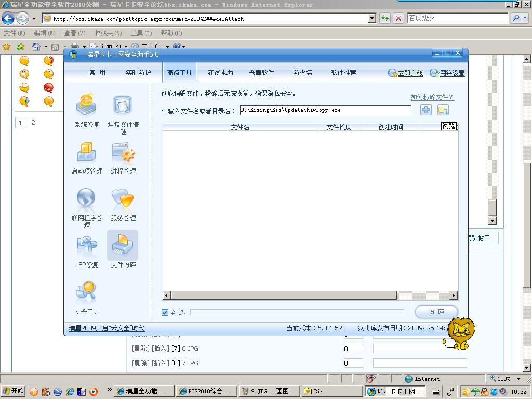Open the IE 工具(T) menu

pos(141,33)
